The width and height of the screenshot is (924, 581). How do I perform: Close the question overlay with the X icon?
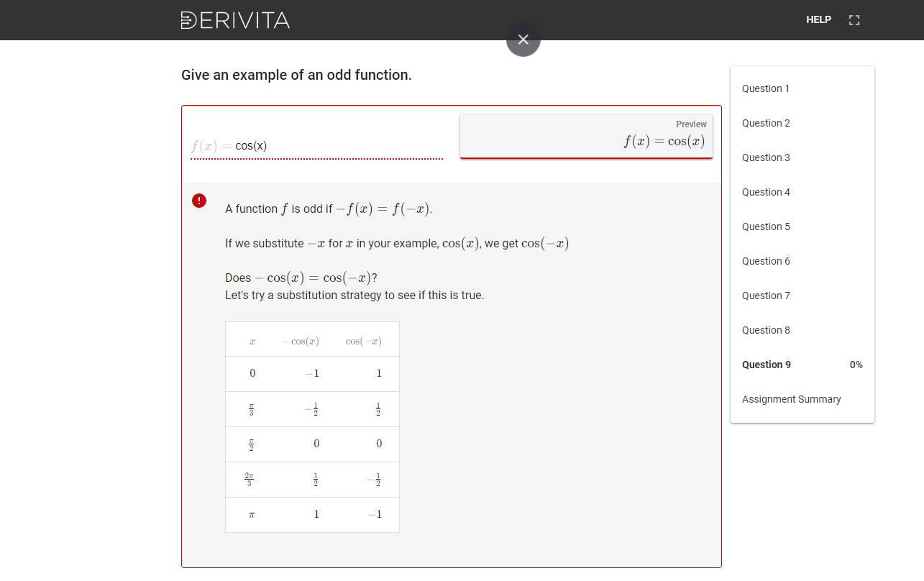[523, 39]
